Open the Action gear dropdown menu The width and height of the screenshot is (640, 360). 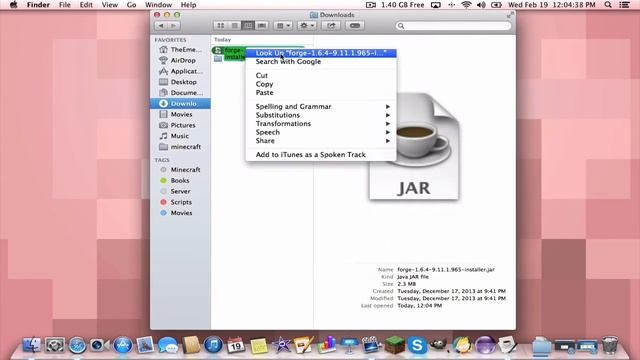(307, 26)
